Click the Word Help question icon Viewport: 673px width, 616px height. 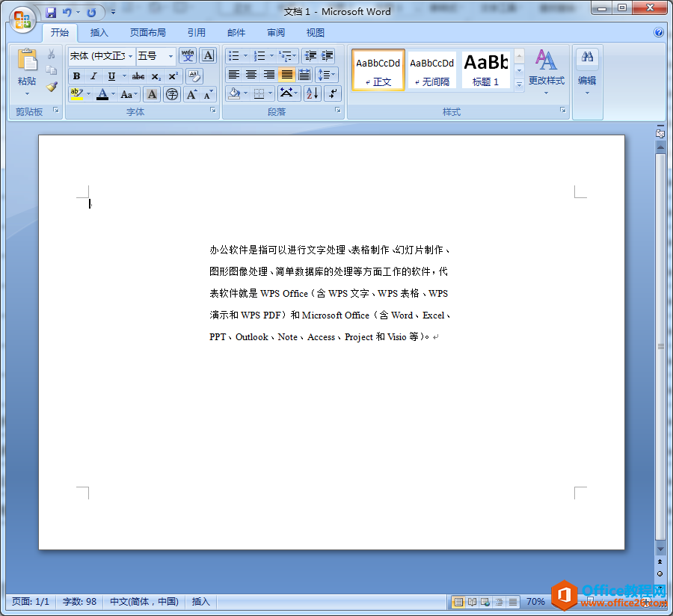pos(658,32)
